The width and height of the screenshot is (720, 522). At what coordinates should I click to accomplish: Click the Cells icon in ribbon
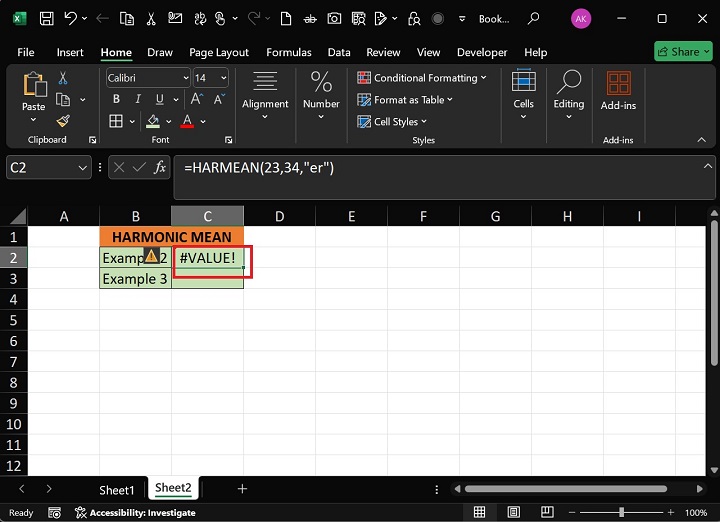[x=523, y=80]
